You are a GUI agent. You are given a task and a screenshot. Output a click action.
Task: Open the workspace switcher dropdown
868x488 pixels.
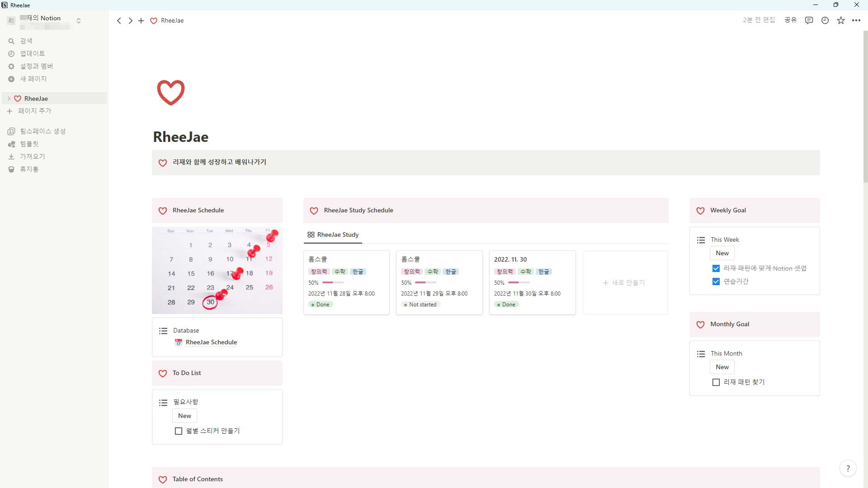tap(78, 21)
